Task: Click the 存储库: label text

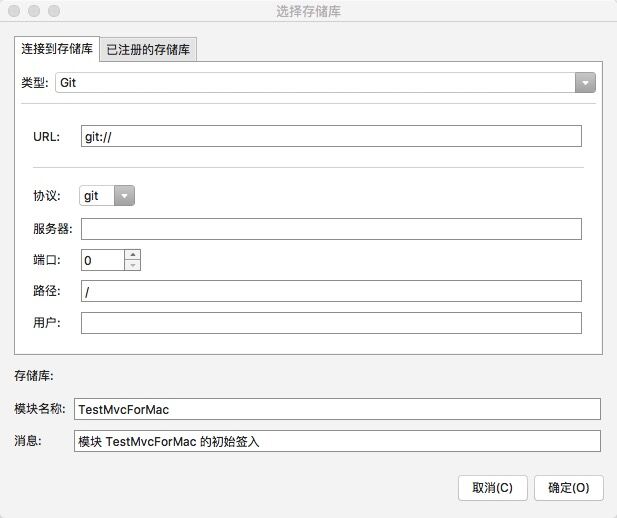Action: [x=34, y=376]
